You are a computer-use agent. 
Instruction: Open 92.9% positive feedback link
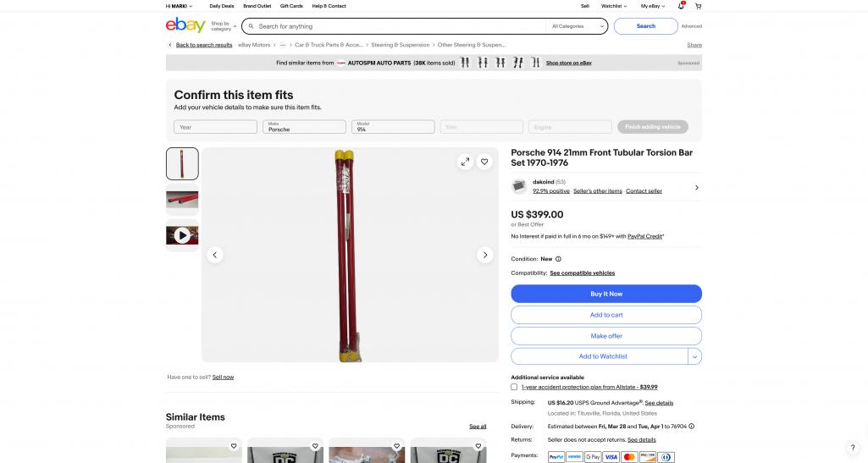click(550, 190)
